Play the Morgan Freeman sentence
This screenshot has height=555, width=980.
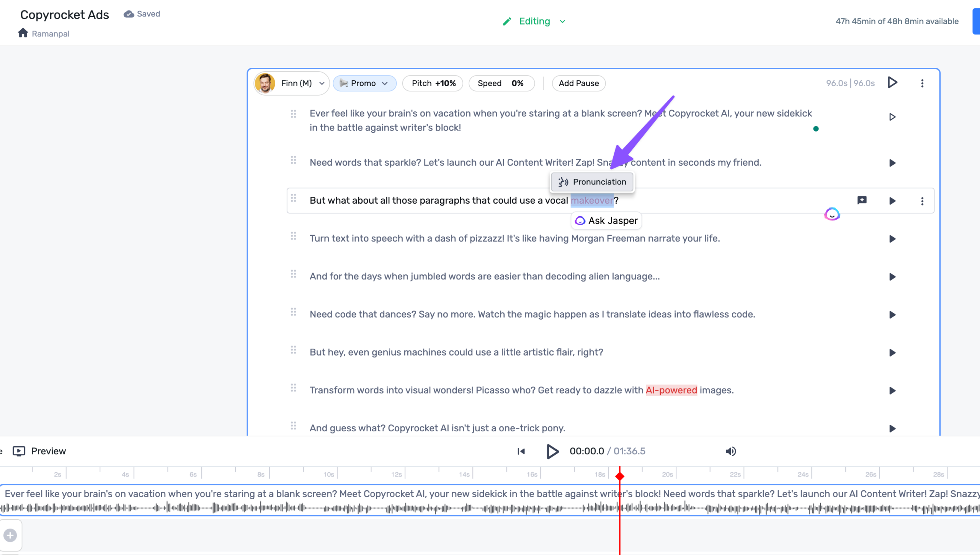coord(892,239)
